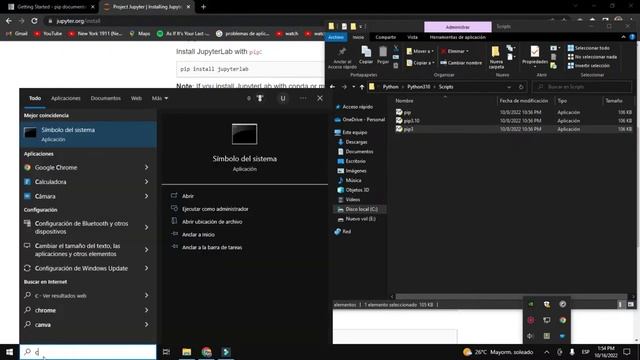This screenshot has width=640, height=360.
Task: Go back in Chrome browser
Action: coord(9,21)
